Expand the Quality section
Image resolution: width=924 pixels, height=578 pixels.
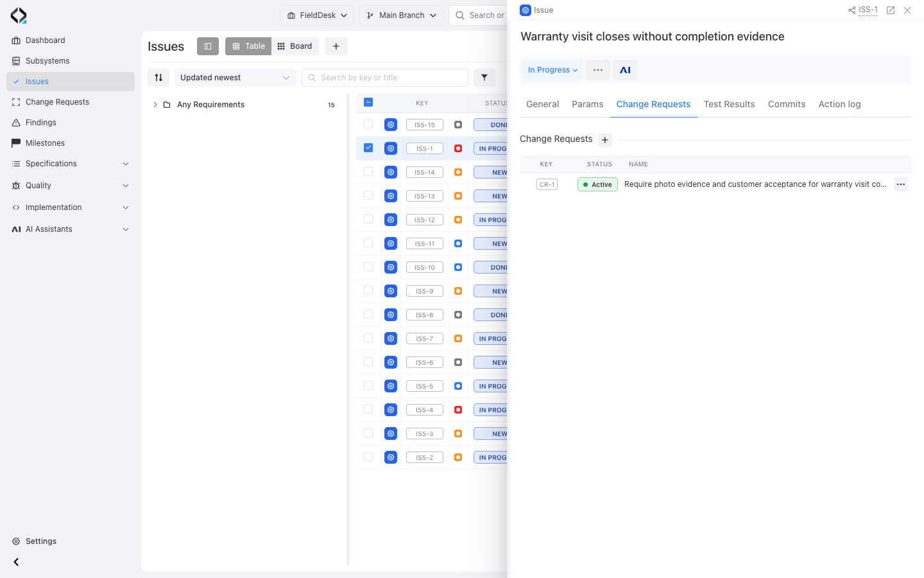point(71,186)
